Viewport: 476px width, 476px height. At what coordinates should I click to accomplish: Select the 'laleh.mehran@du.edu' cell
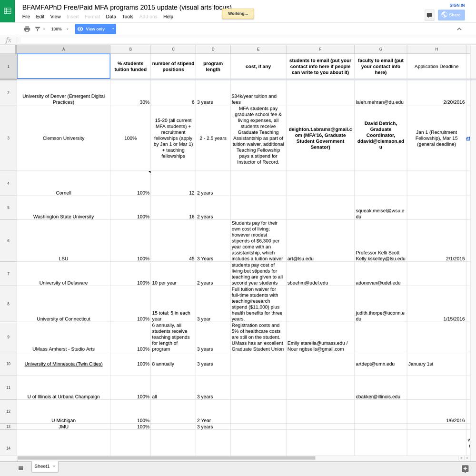point(381,93)
